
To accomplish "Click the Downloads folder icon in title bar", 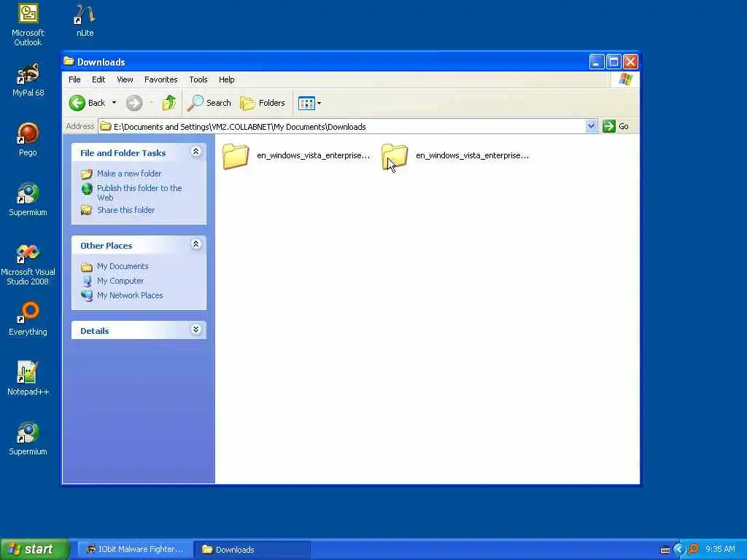I will click(69, 61).
